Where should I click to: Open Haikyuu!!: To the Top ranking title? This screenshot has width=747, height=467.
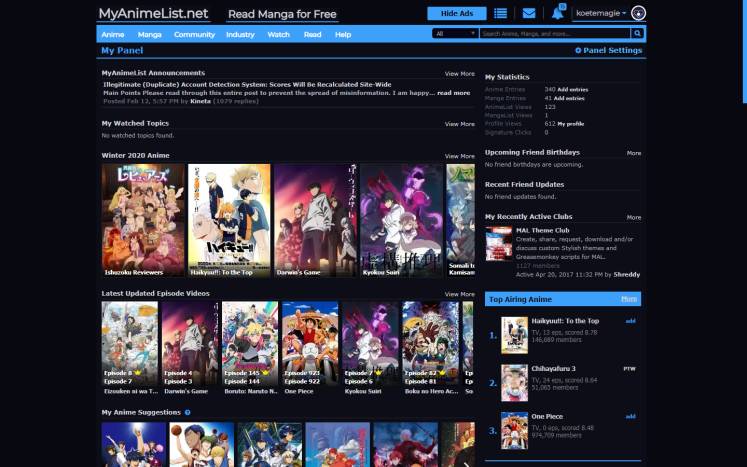coord(565,321)
